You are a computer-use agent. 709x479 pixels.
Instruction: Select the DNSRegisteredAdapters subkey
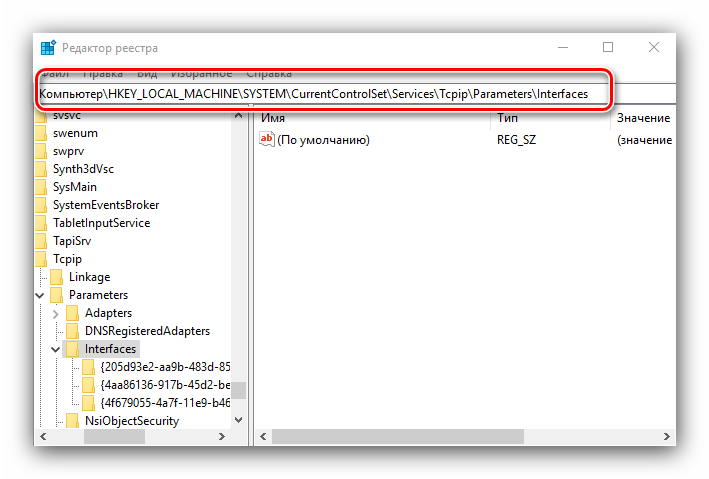point(147,331)
